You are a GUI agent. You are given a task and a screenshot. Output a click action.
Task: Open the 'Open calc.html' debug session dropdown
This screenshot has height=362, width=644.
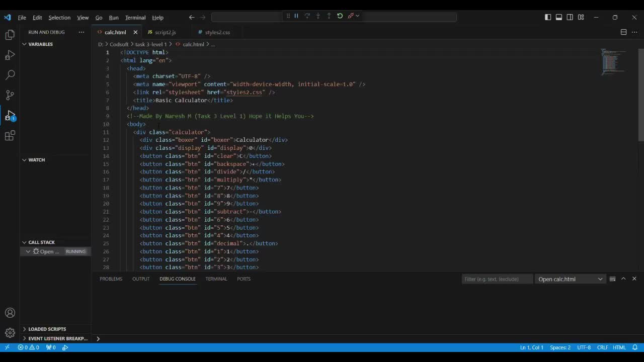pos(570,279)
